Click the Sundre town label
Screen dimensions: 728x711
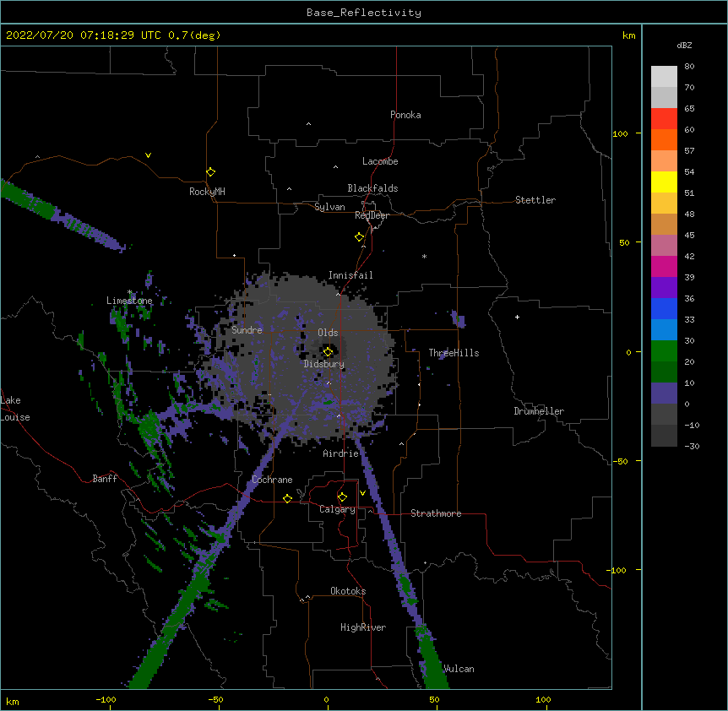pos(247,330)
